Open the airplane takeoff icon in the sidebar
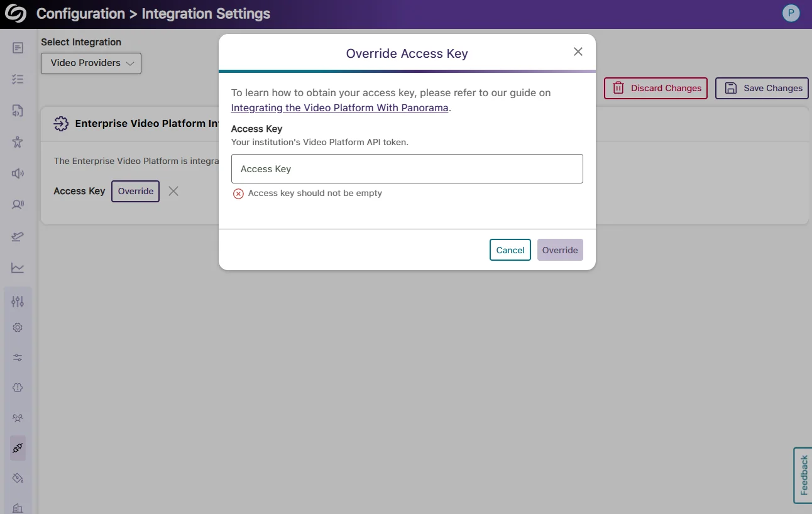This screenshot has height=514, width=812. click(18, 236)
